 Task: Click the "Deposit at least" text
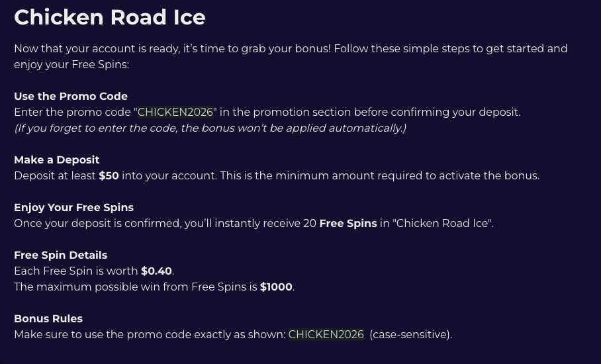[x=55, y=176]
